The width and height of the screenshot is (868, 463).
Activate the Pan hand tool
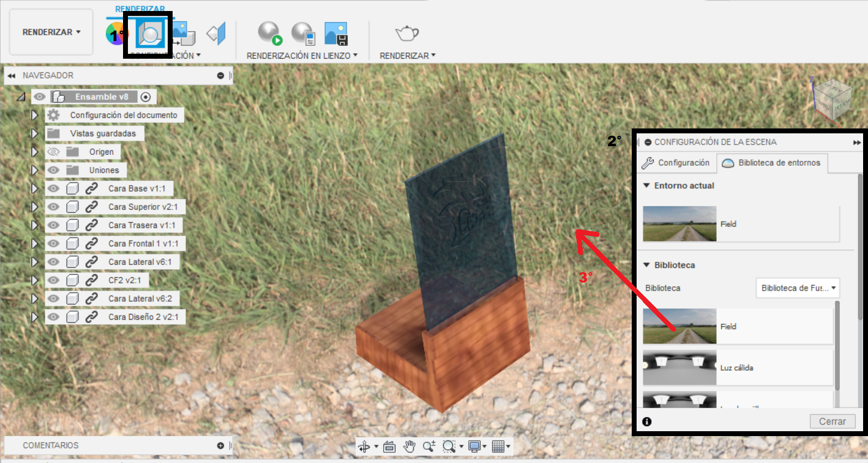click(x=410, y=446)
